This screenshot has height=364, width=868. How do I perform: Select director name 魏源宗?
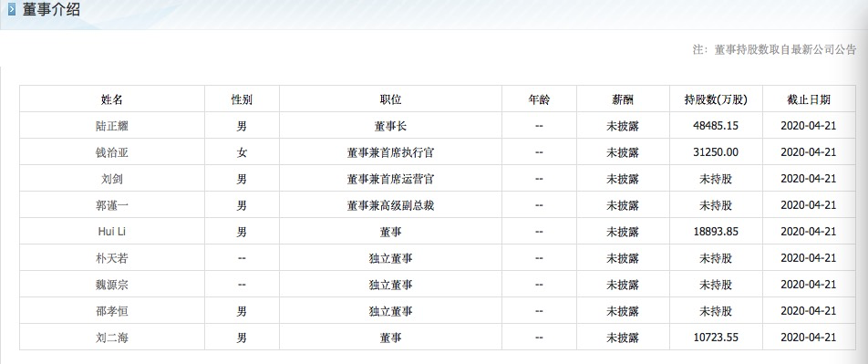[112, 285]
